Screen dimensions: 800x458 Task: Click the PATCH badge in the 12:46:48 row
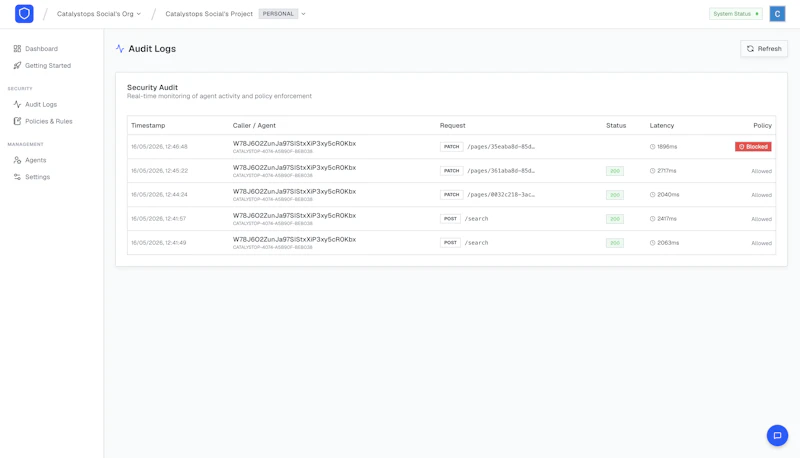[x=452, y=146]
